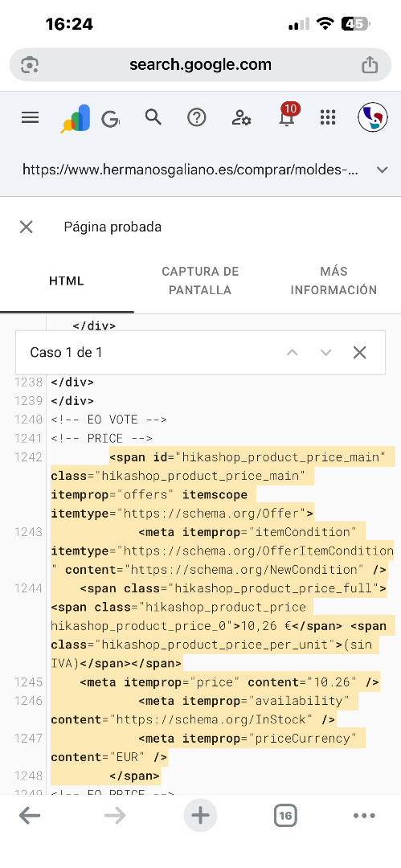
Task: Open Google apps grid icon
Action: [x=329, y=117]
